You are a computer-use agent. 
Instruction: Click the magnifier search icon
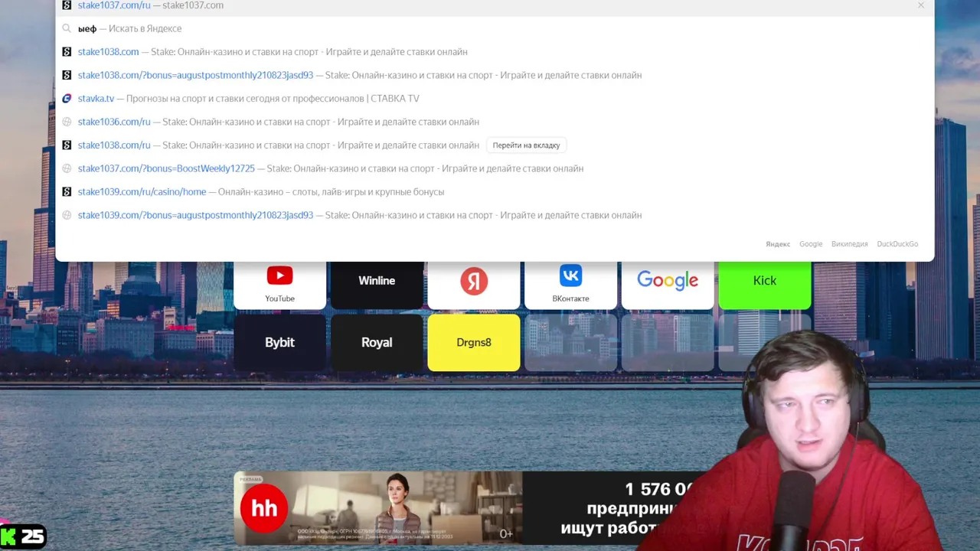(x=67, y=28)
